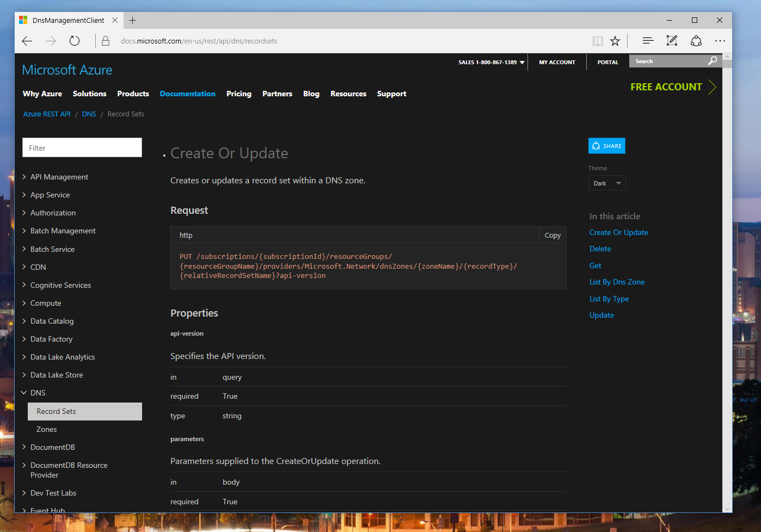Select Zones under DNS
The width and height of the screenshot is (761, 532).
(47, 429)
